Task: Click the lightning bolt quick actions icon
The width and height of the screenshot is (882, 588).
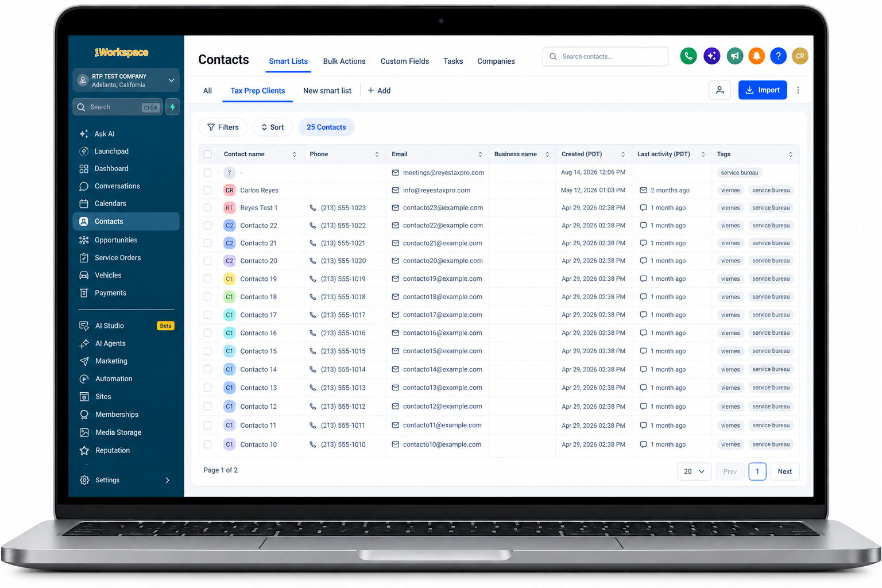Action: point(172,107)
